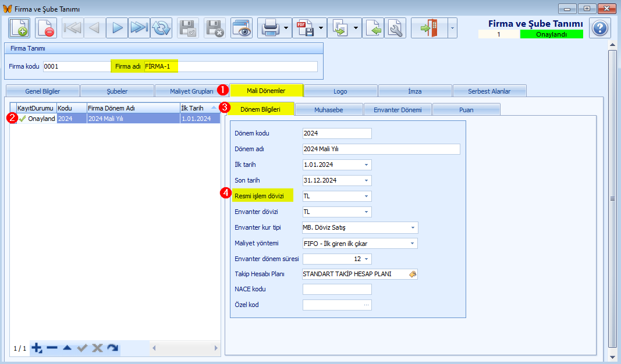This screenshot has width=621, height=364.
Task: Click the refresh icon in toolbar
Action: coord(161,28)
